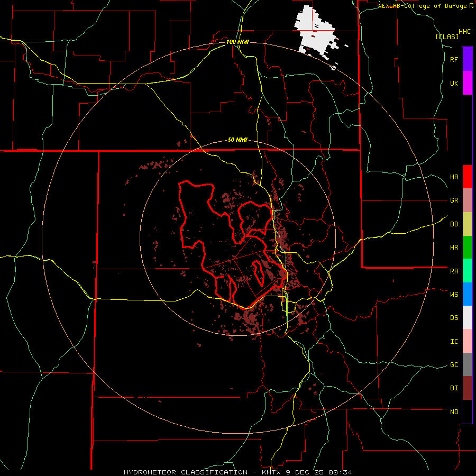Pick the WS blue legend swatch
This screenshot has height=476, width=476.
click(x=467, y=294)
